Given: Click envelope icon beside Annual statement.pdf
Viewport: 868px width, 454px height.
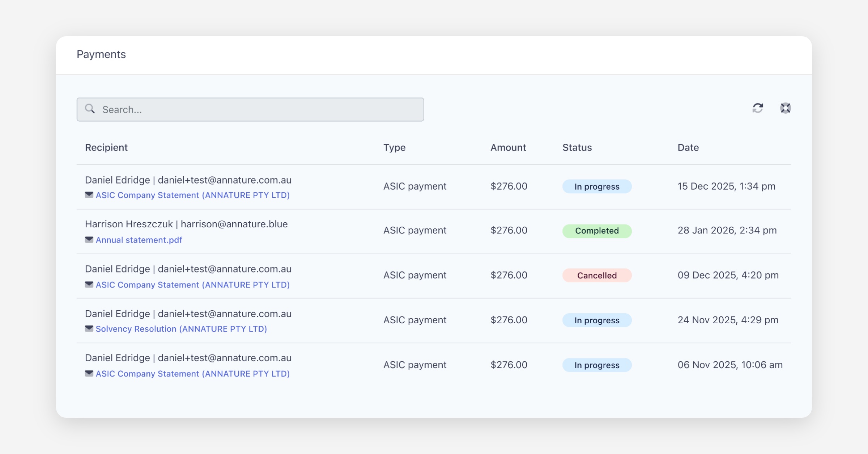Looking at the screenshot, I should (89, 240).
